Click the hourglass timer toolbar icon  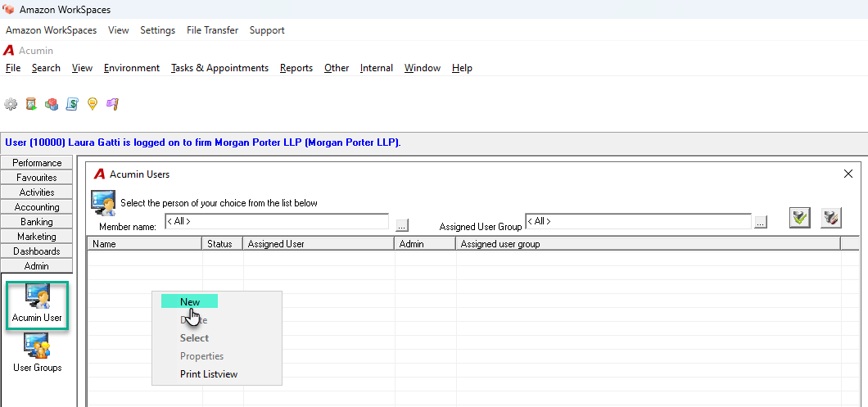[x=31, y=103]
